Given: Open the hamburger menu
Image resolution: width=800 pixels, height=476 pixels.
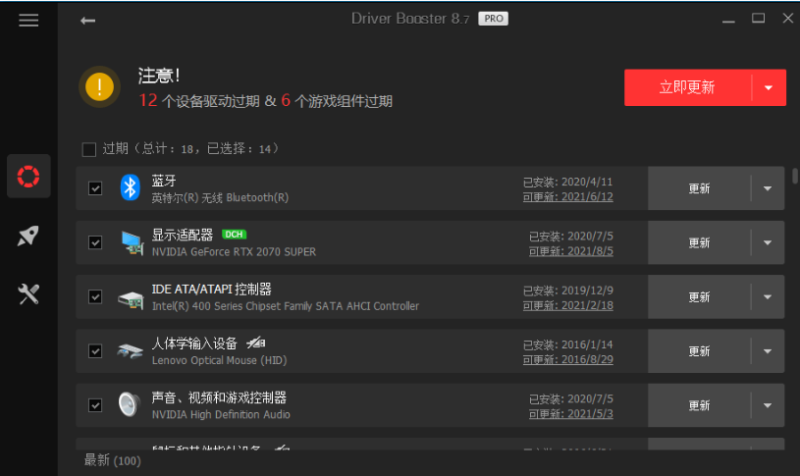Looking at the screenshot, I should 29,20.
